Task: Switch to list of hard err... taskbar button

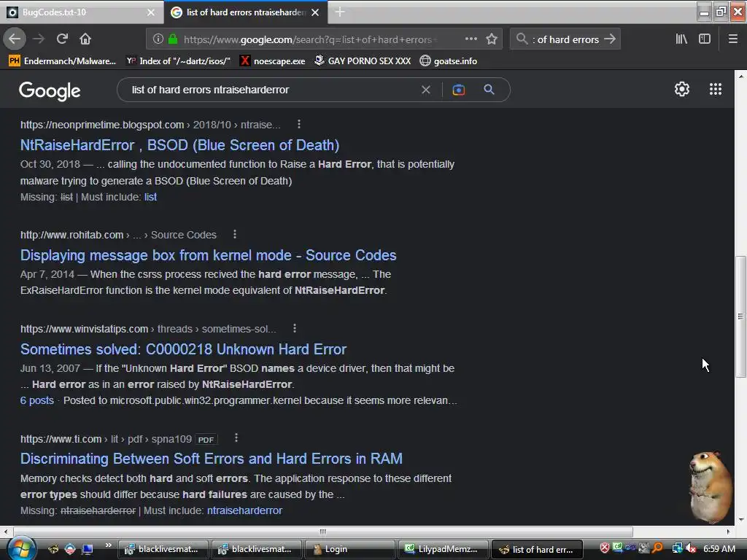Action: [537, 549]
